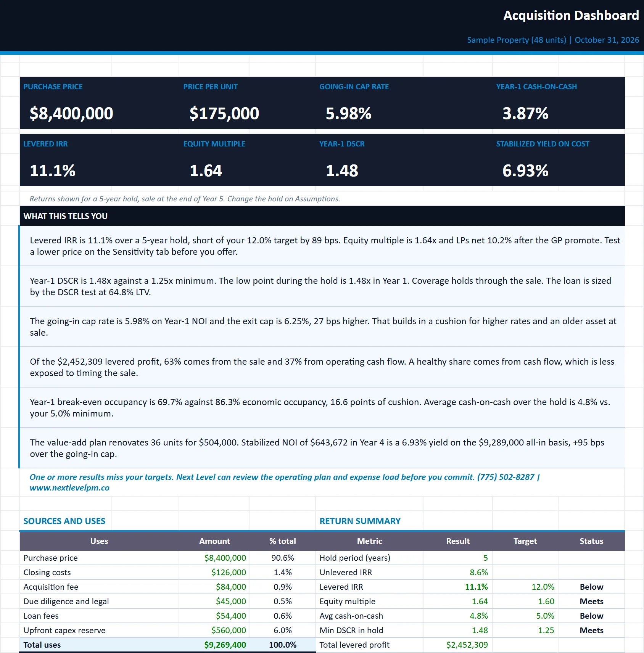The height and width of the screenshot is (653, 644).
Task: Select the 90.6% cell in the Purchase price row
Action: point(283,558)
